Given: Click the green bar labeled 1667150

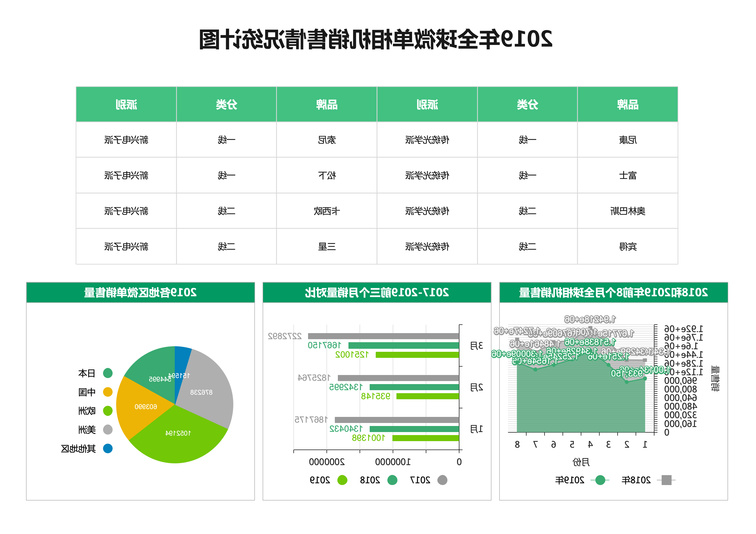Looking at the screenshot, I should (404, 345).
